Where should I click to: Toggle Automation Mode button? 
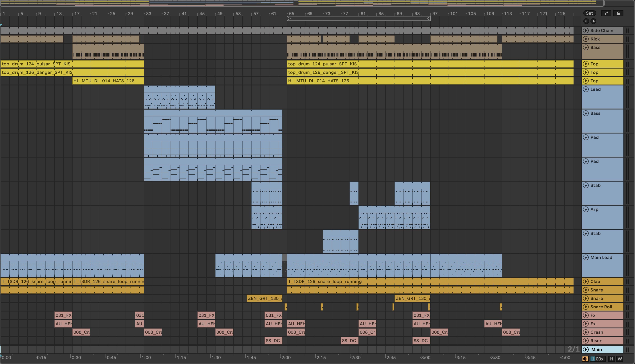pos(606,13)
